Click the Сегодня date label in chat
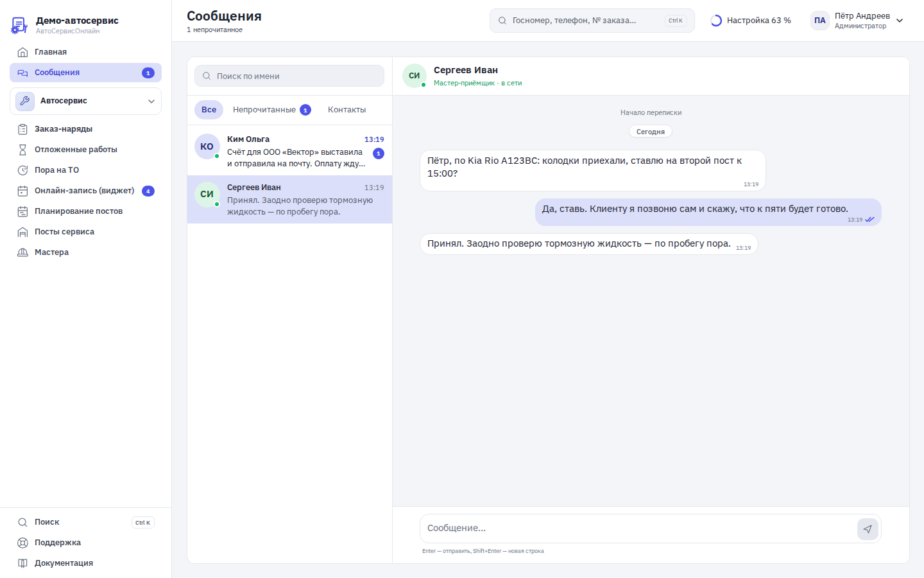Screen dimensions: 924x578 click(651, 132)
